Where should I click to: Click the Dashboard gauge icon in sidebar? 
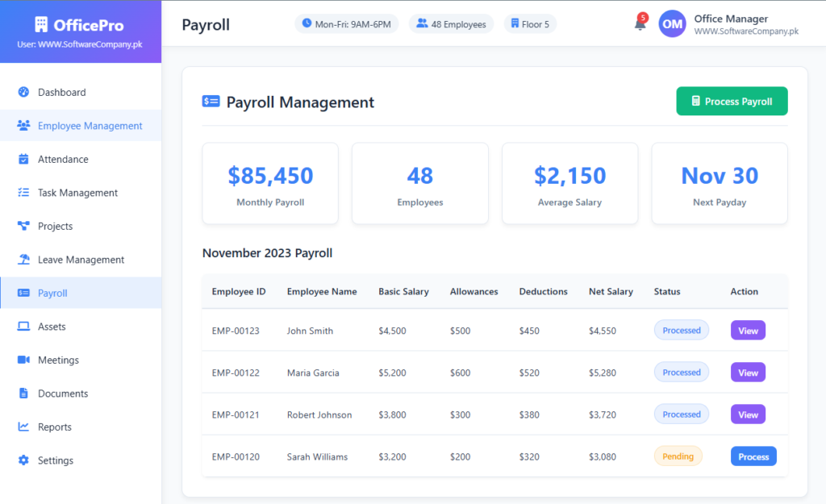23,92
